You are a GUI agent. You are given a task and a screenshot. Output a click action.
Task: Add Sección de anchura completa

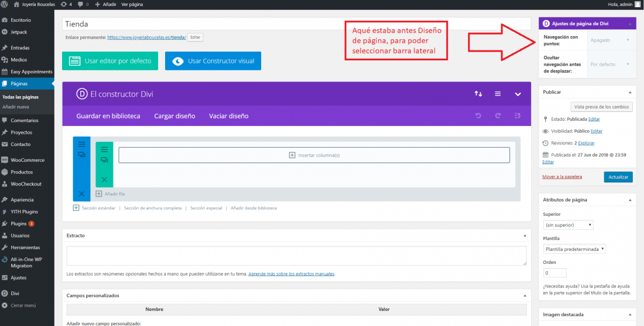(153, 208)
